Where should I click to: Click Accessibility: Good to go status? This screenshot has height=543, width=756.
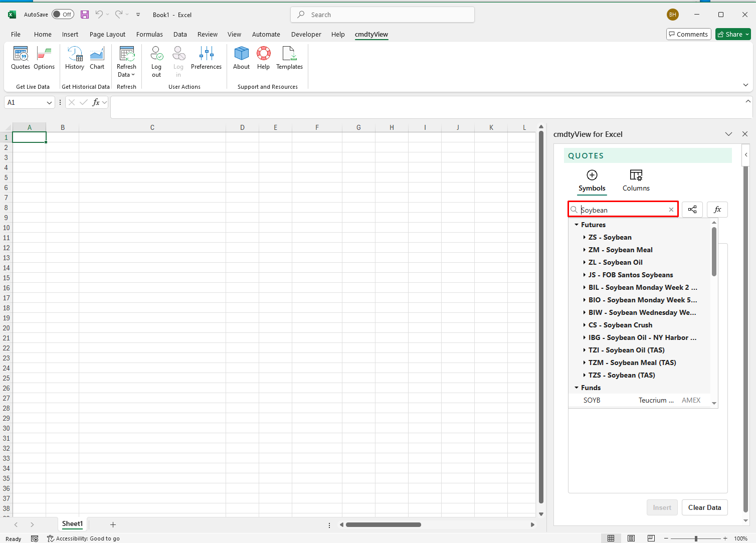(x=83, y=538)
